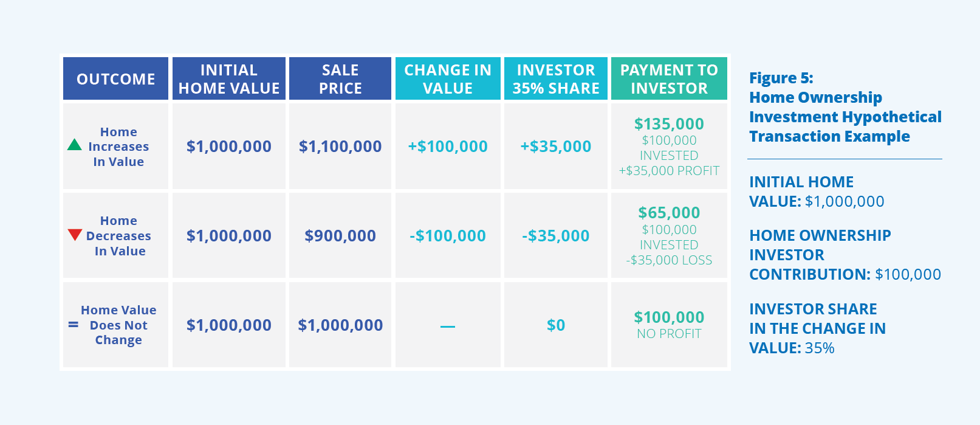Click the -$35,000 investor share cell
Screen dimensions: 980x425
pyautogui.click(x=556, y=236)
